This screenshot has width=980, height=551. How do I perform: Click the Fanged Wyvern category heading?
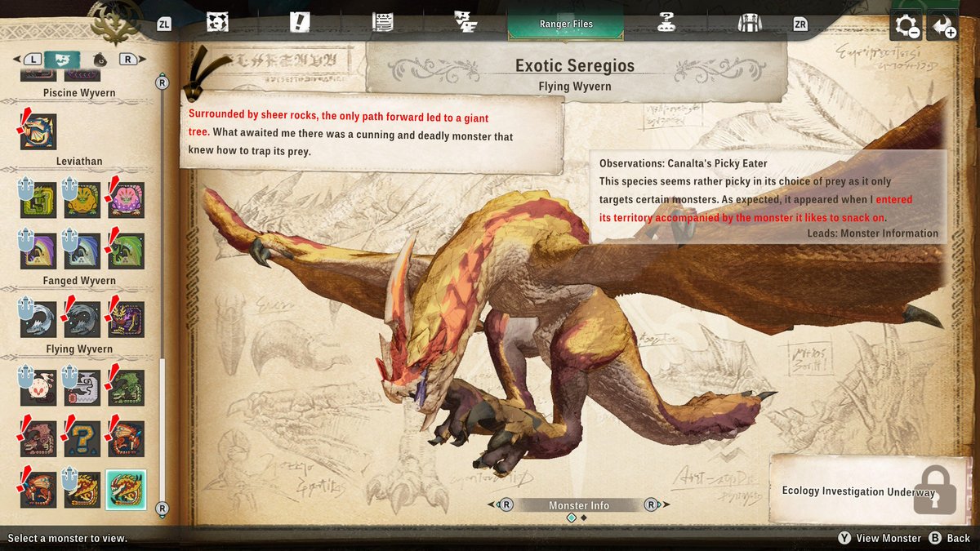(x=79, y=281)
